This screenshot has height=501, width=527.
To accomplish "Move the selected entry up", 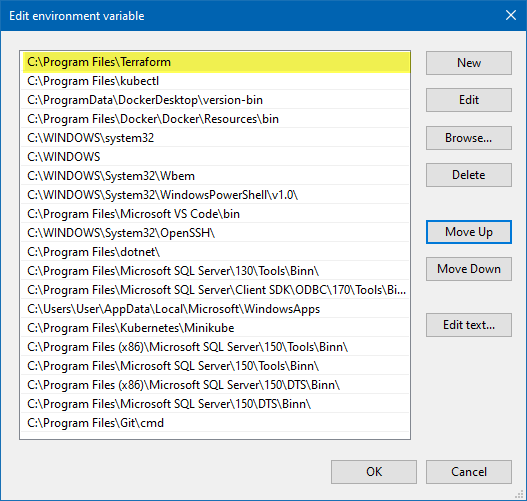I will 469,232.
